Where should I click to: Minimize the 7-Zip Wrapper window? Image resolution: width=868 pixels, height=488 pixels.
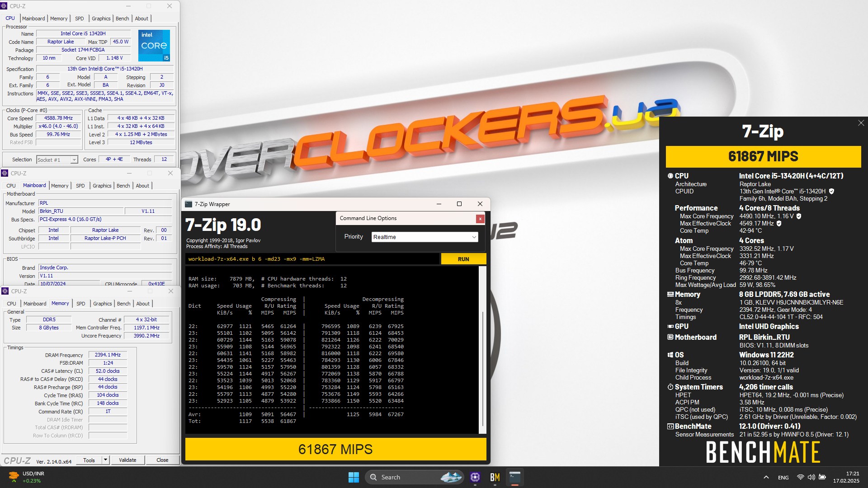[x=439, y=204]
